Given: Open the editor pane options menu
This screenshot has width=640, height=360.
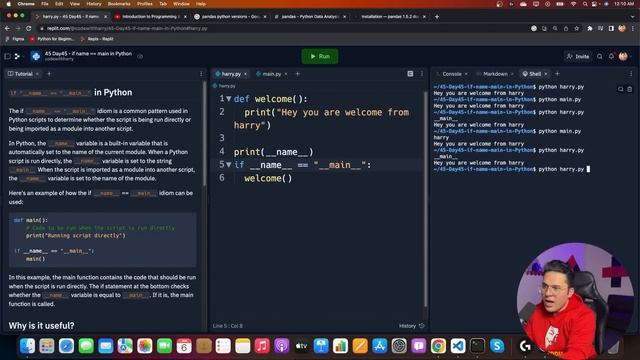Looking at the screenshot, I should [x=422, y=74].
